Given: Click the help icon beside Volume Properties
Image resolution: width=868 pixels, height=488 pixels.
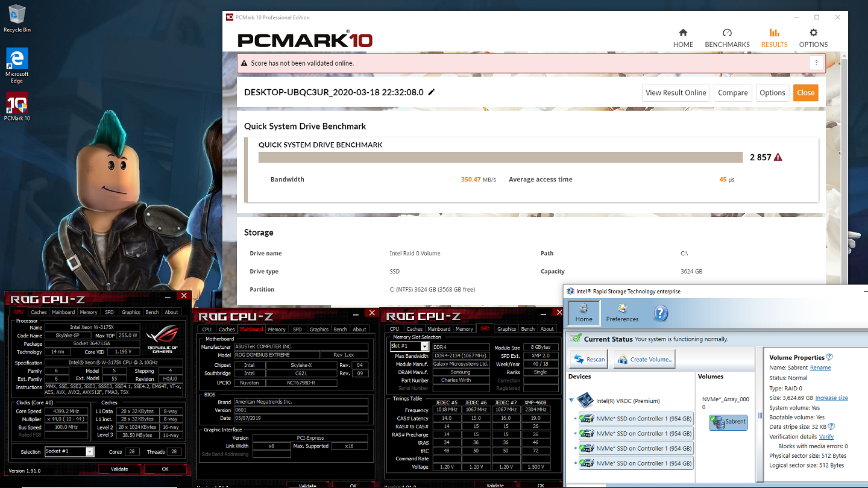Looking at the screenshot, I should pos(829,357).
